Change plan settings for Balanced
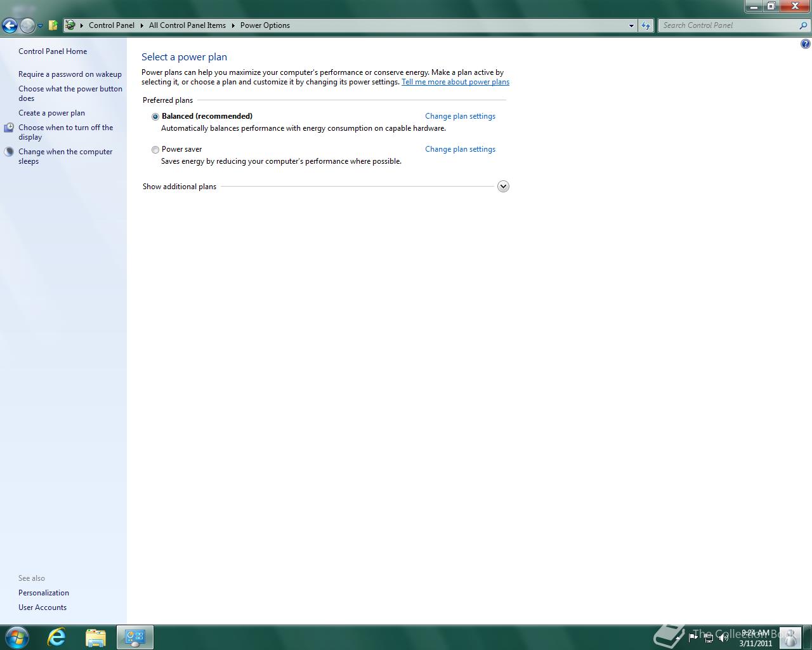Screen dimensions: 812x650 [x=460, y=116]
